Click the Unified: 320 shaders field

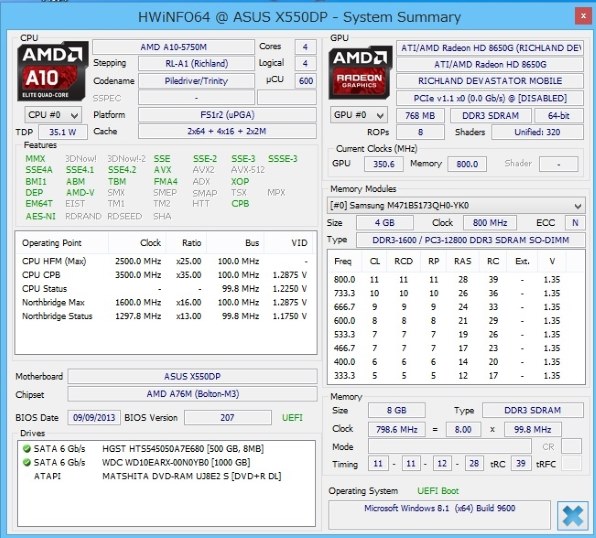537,132
